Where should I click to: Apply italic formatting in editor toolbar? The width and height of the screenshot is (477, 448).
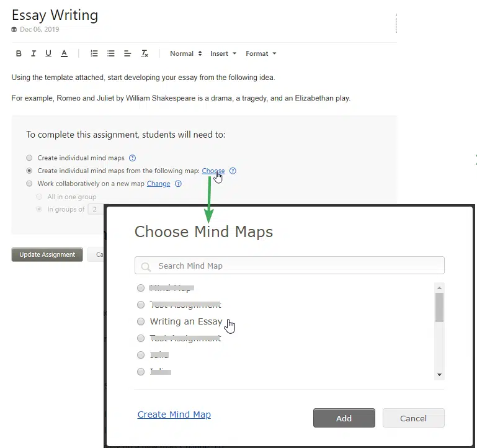pos(33,54)
